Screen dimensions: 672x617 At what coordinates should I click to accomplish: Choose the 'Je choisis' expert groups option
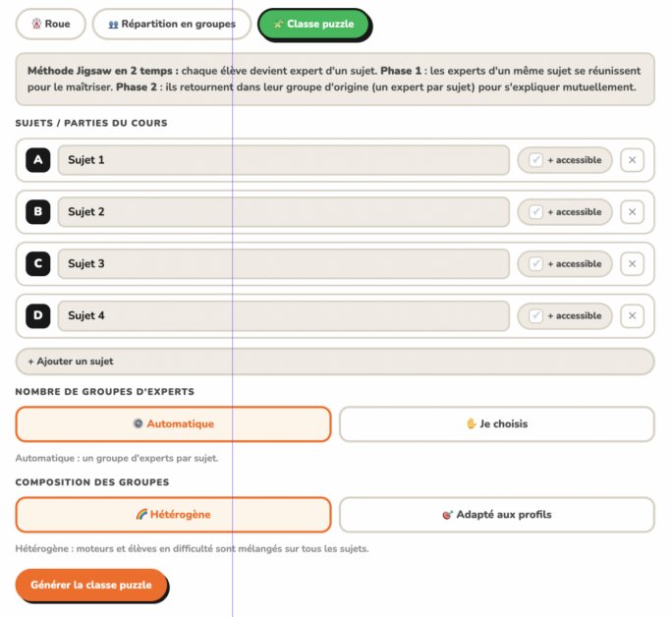[x=497, y=423]
